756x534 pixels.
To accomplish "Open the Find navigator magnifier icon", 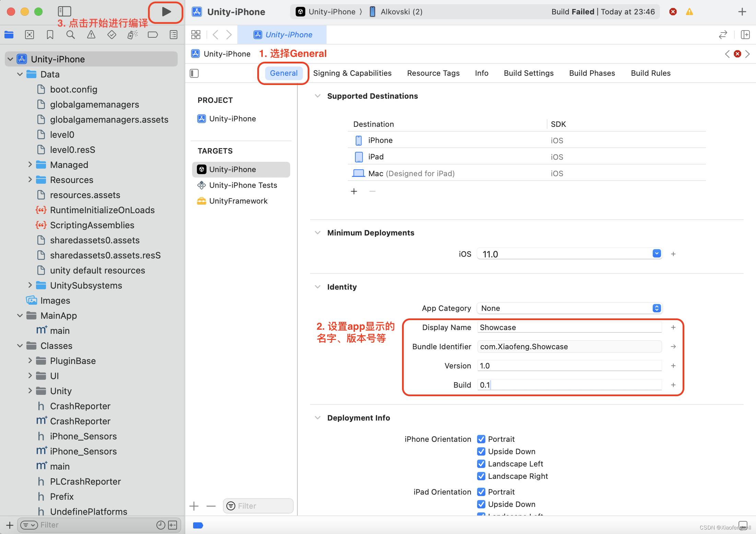I will (70, 35).
